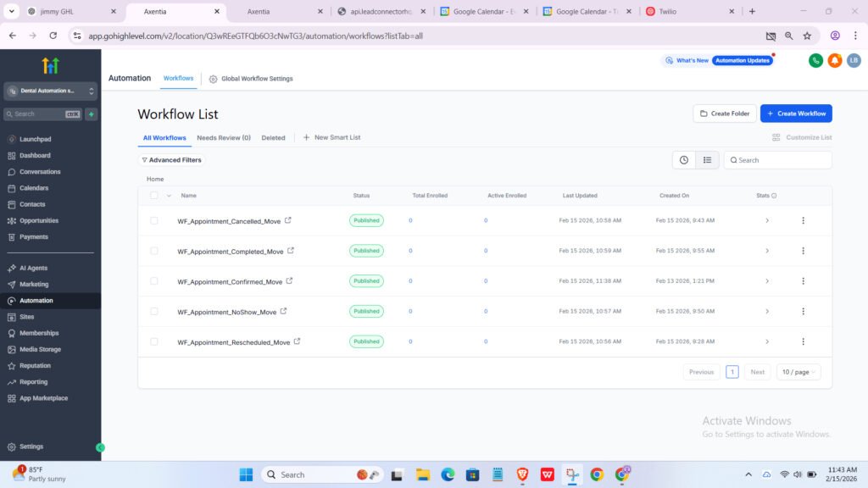Check WF_Appointment_NoShow_Move row checkbox

pos(154,312)
